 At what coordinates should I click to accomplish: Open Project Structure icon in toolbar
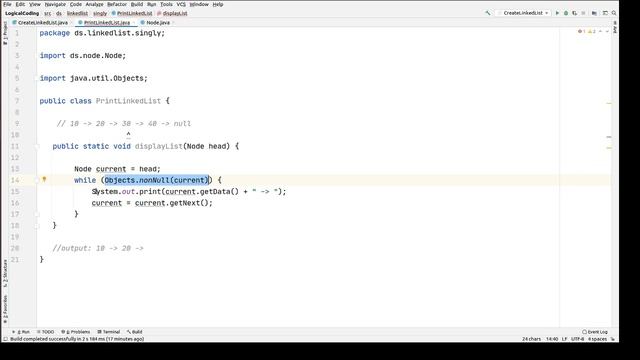[x=594, y=13]
